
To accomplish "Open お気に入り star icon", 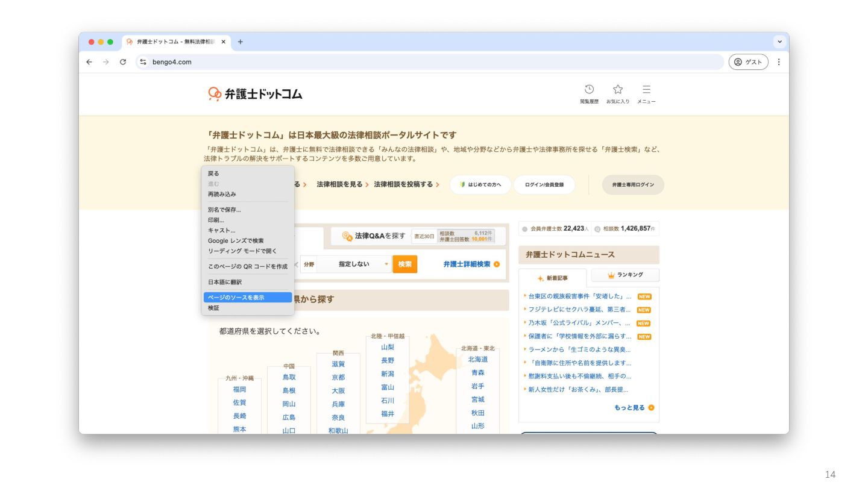I will (618, 94).
